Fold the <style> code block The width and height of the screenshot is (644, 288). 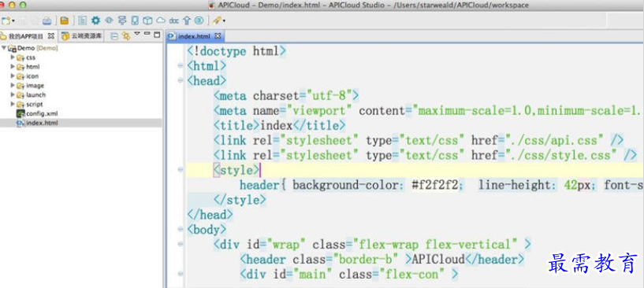pyautogui.click(x=180, y=170)
